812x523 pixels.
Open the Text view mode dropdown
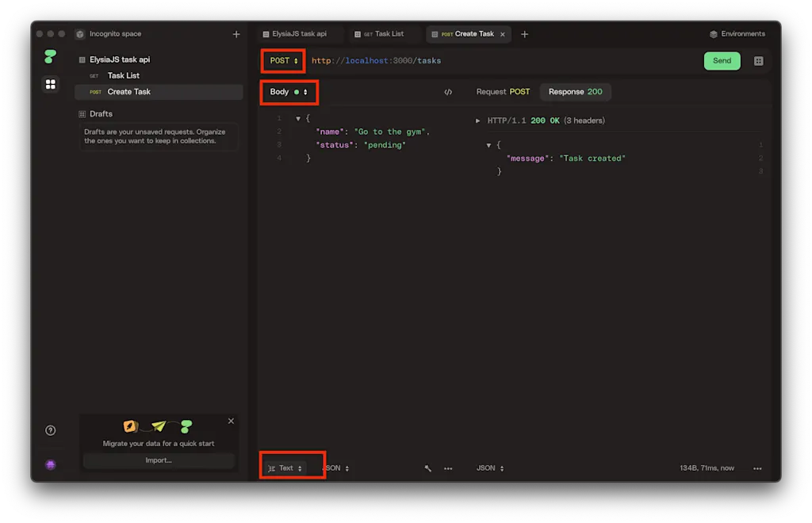click(285, 468)
